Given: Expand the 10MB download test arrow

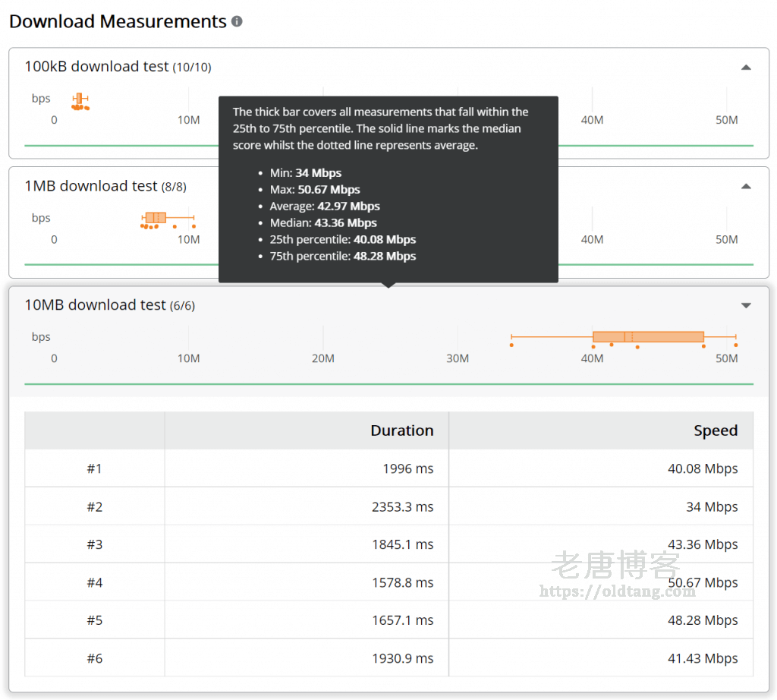Looking at the screenshot, I should point(746,305).
